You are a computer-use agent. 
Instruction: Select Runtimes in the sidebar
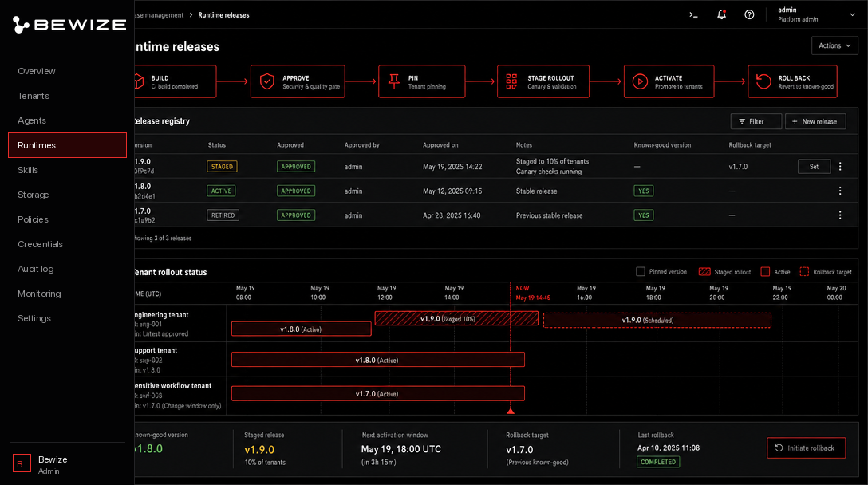(67, 145)
